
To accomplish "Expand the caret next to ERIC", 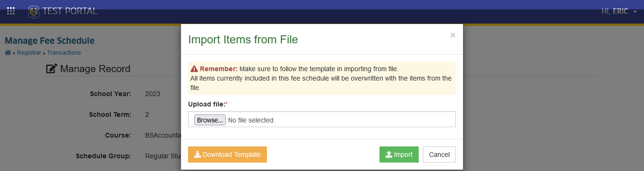I will 635,12.
